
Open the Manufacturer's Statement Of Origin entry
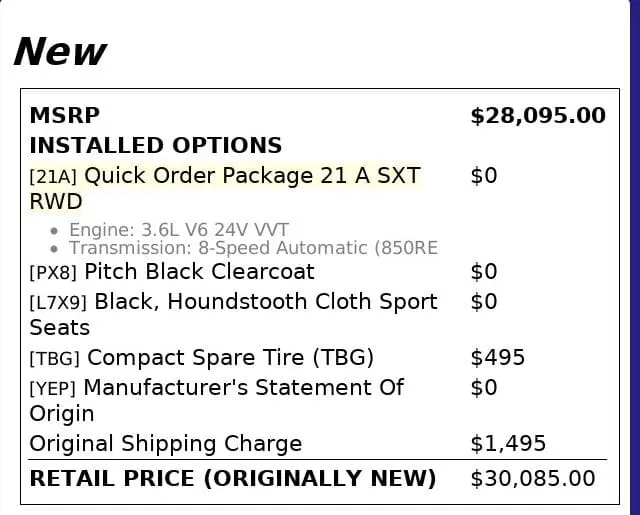[244, 387]
